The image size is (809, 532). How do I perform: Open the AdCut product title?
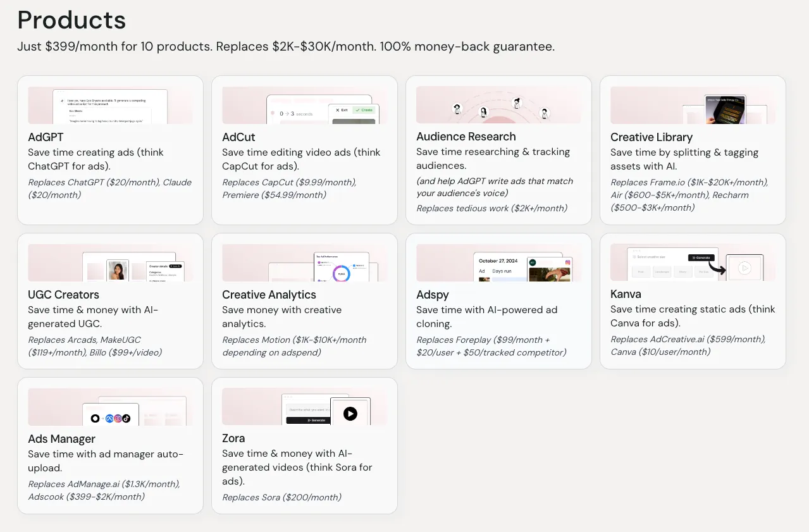click(238, 137)
